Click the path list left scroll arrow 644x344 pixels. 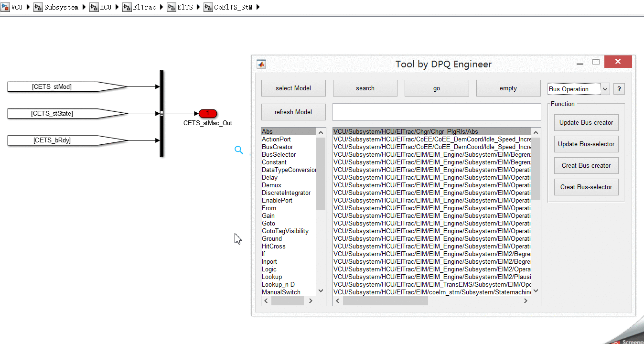(x=337, y=301)
